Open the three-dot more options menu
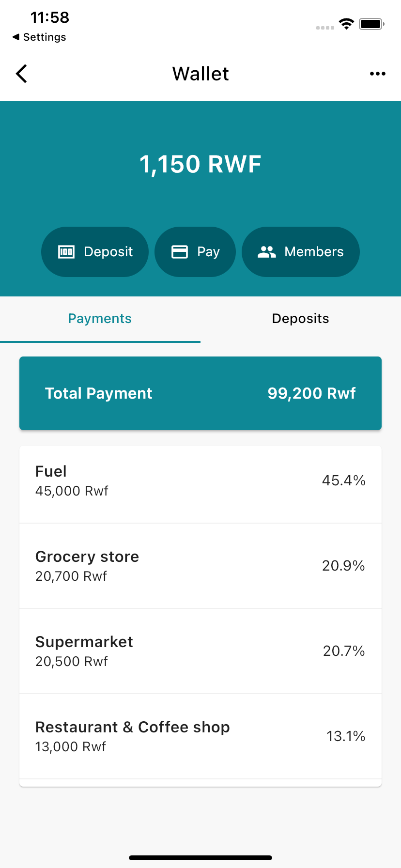401x868 pixels. (x=377, y=74)
